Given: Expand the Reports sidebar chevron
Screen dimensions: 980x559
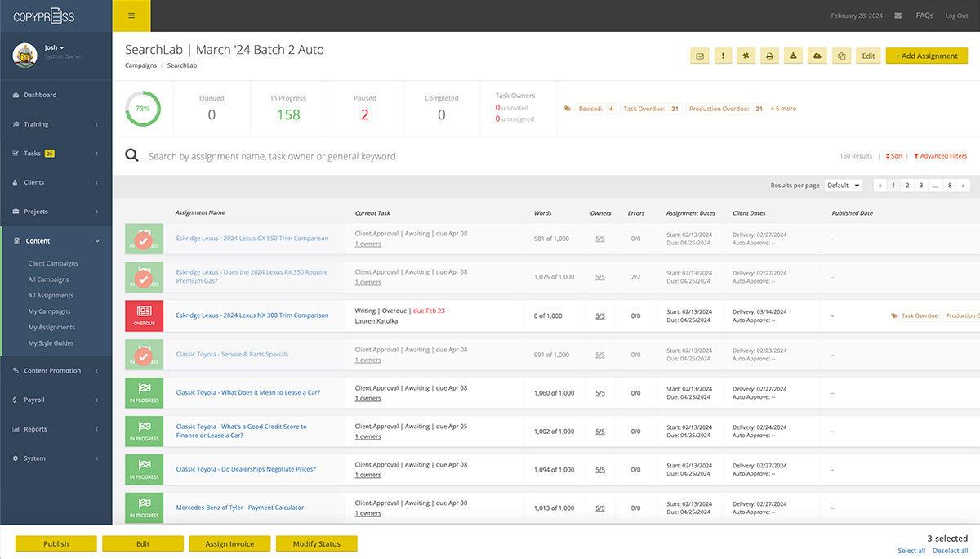Looking at the screenshot, I should pos(97,429).
